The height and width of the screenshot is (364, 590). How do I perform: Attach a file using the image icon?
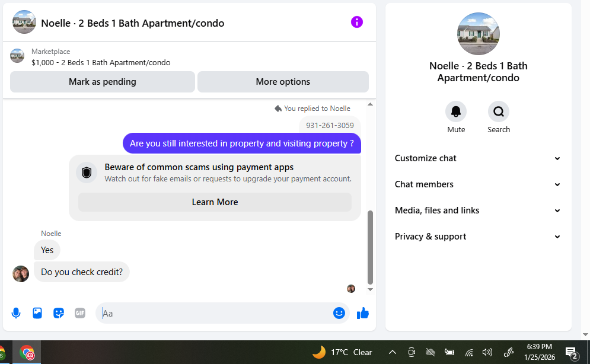[37, 313]
